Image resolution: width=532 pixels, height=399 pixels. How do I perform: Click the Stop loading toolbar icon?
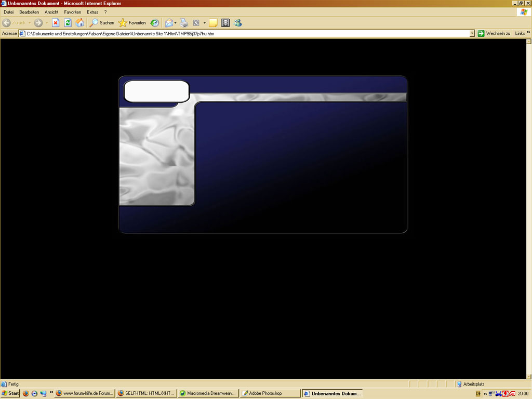[x=56, y=23]
